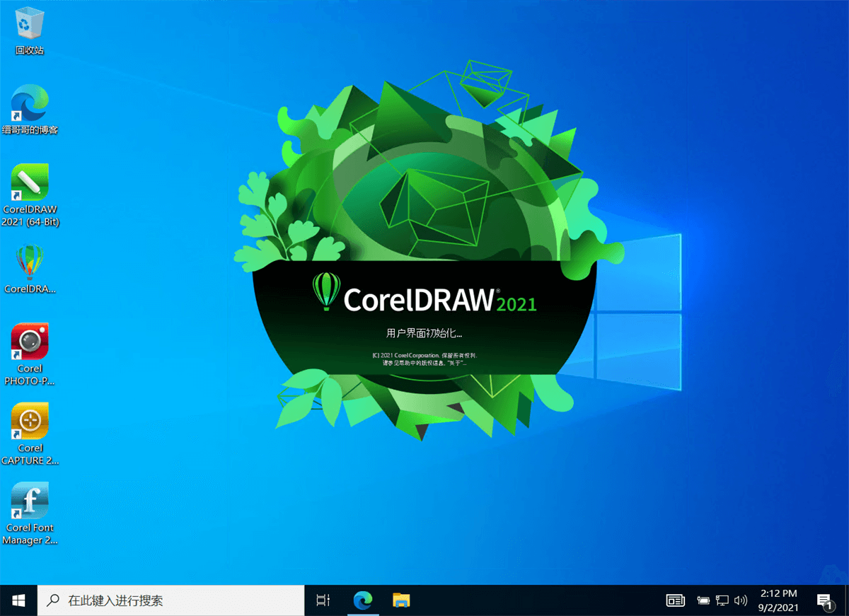This screenshot has height=616, width=849.
Task: Select the CorelDRA... balloon desktop icon
Action: pyautogui.click(x=30, y=269)
